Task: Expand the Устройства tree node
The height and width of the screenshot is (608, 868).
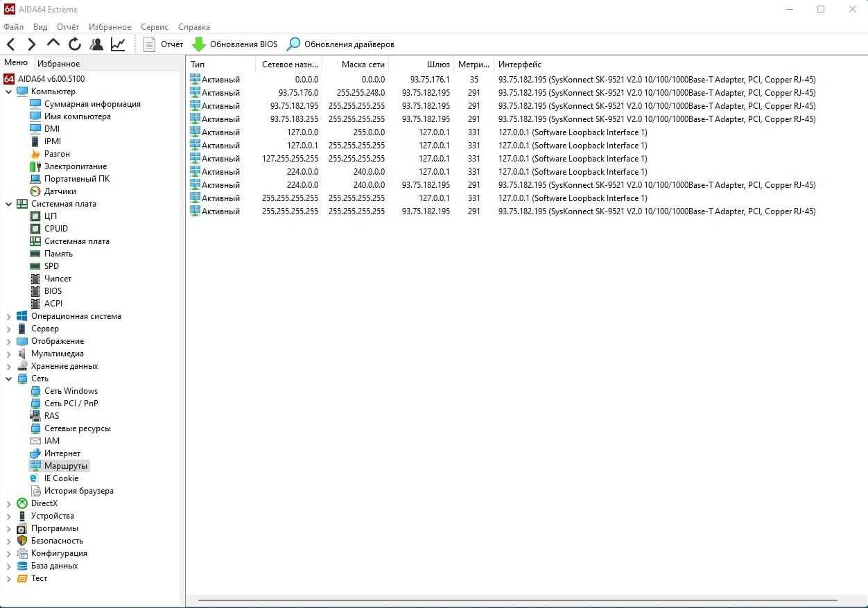Action: click(9, 516)
